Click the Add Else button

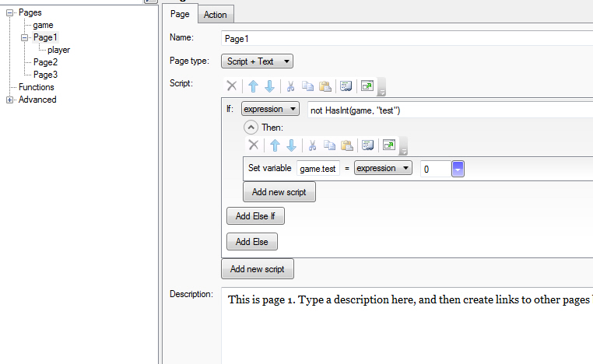(x=251, y=242)
